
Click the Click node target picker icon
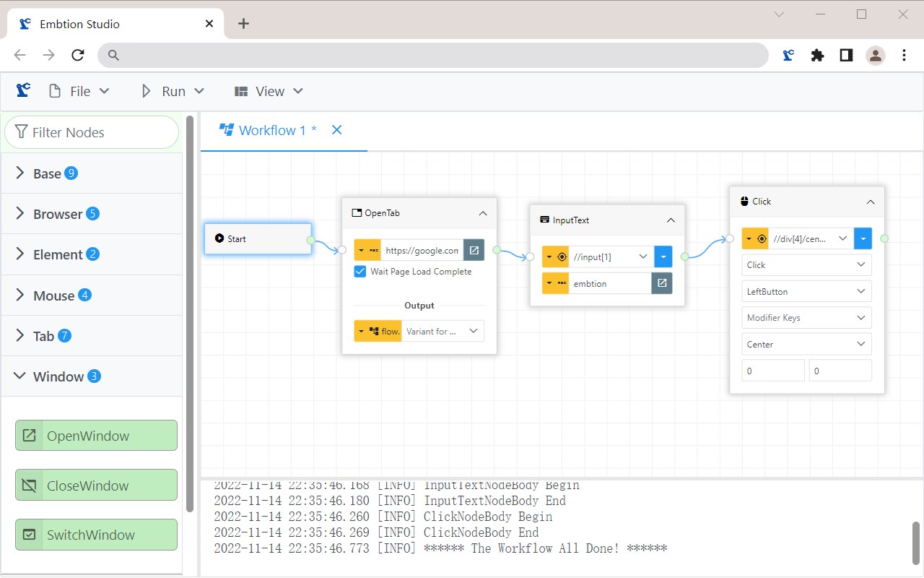pyautogui.click(x=762, y=238)
